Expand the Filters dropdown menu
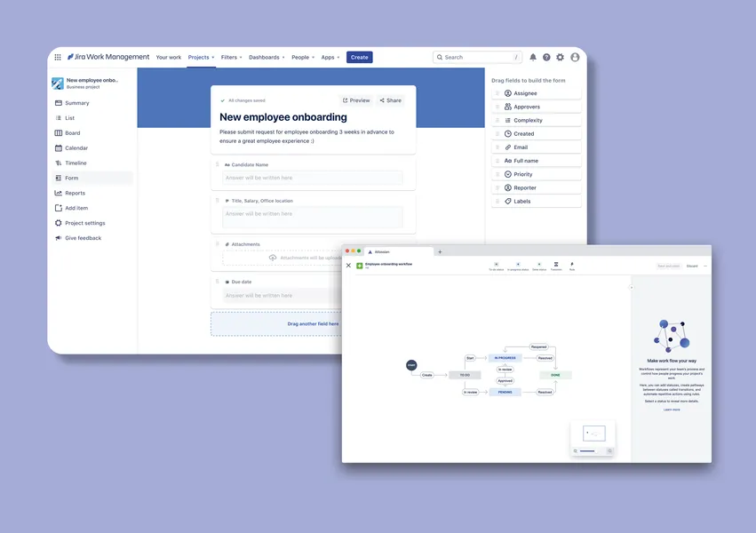The image size is (756, 533). pyautogui.click(x=232, y=58)
